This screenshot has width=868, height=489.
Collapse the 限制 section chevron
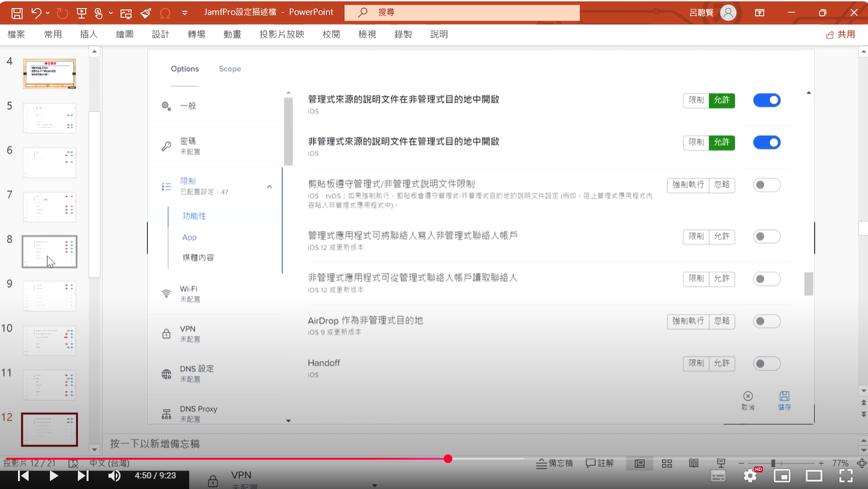point(269,187)
